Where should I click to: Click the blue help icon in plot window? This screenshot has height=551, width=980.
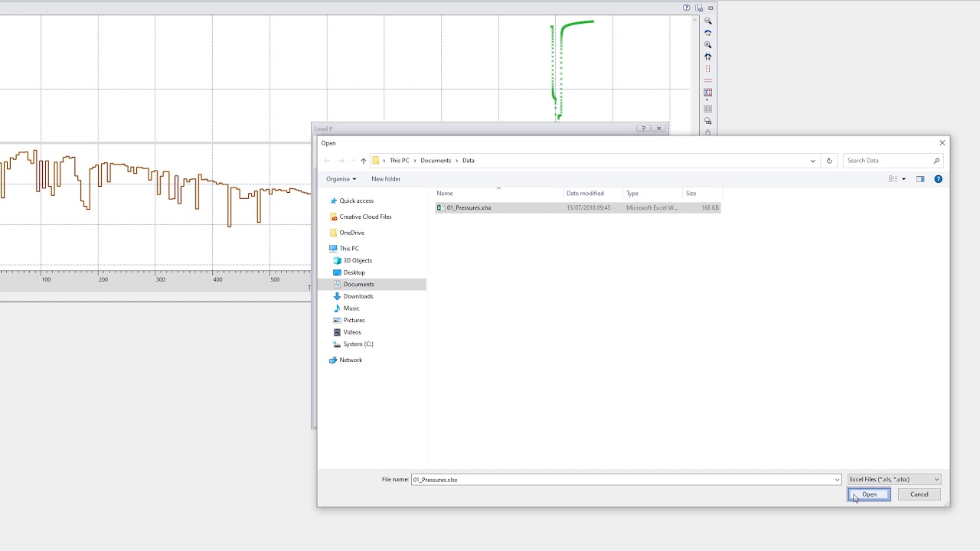tap(687, 8)
